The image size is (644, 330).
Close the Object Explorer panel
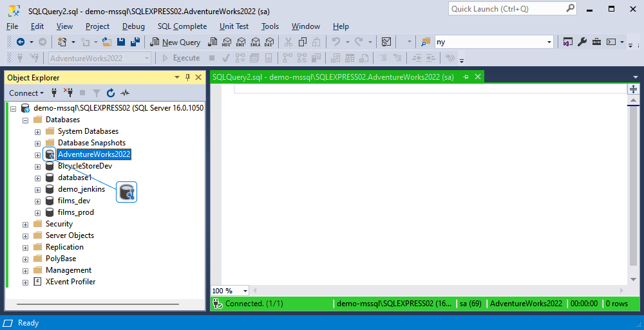[198, 77]
